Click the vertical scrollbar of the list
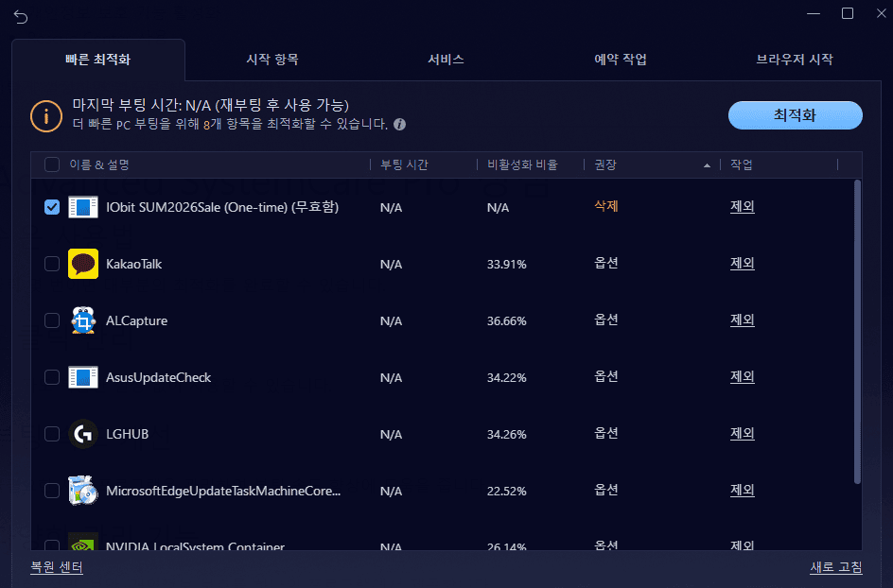The width and height of the screenshot is (893, 588). [857, 332]
